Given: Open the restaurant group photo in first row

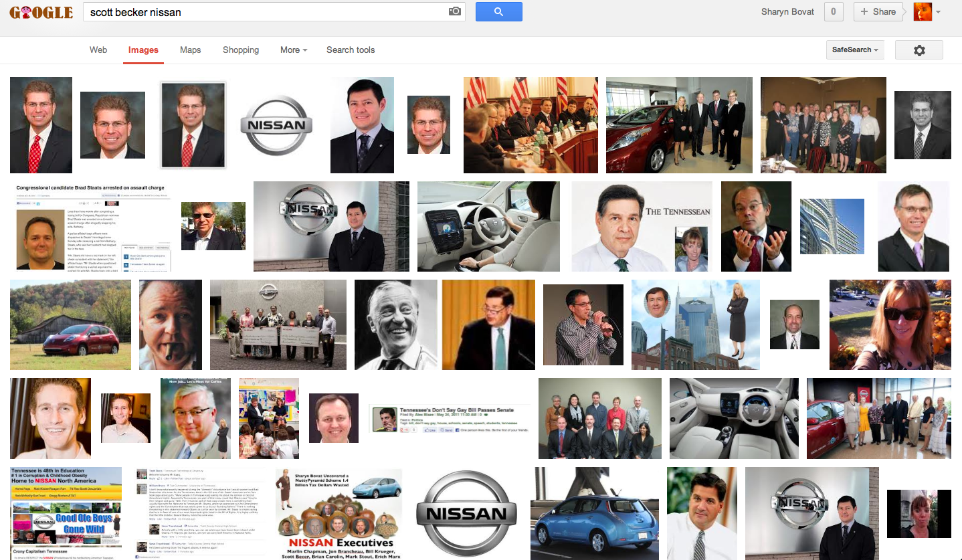Looking at the screenshot, I should pyautogui.click(x=824, y=125).
